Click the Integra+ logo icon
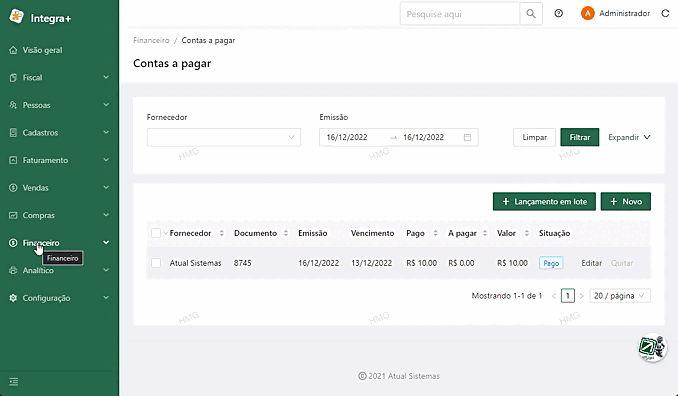The image size is (678, 396). (16, 17)
